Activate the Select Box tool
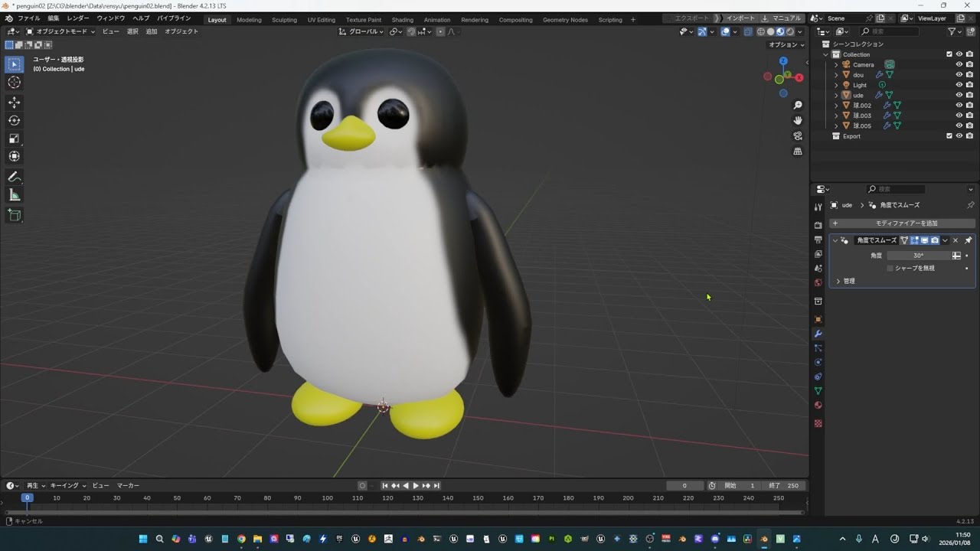The width and height of the screenshot is (980, 551). pyautogui.click(x=15, y=64)
